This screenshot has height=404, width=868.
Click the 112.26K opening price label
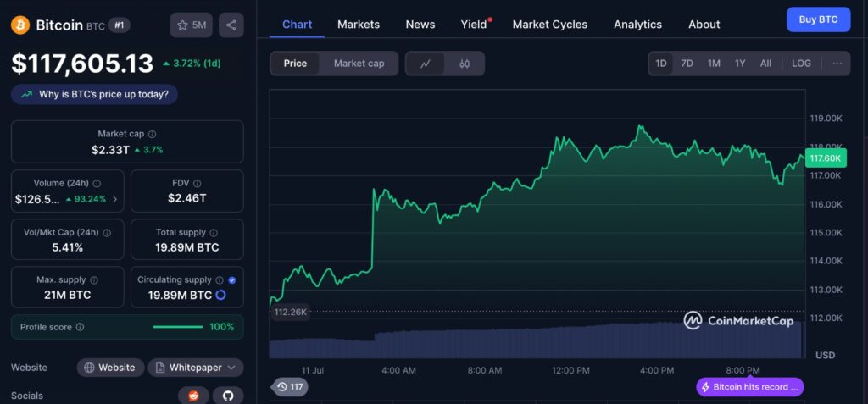pyautogui.click(x=290, y=313)
